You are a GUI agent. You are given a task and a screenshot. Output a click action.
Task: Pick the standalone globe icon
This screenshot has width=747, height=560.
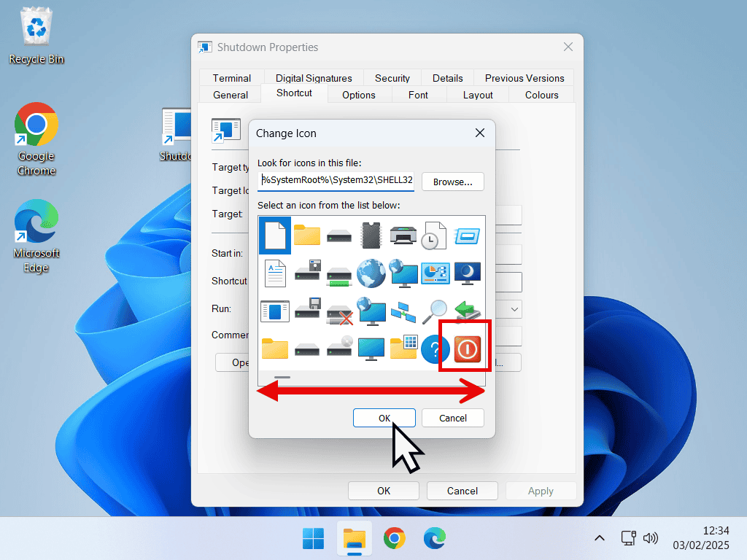[x=371, y=273]
